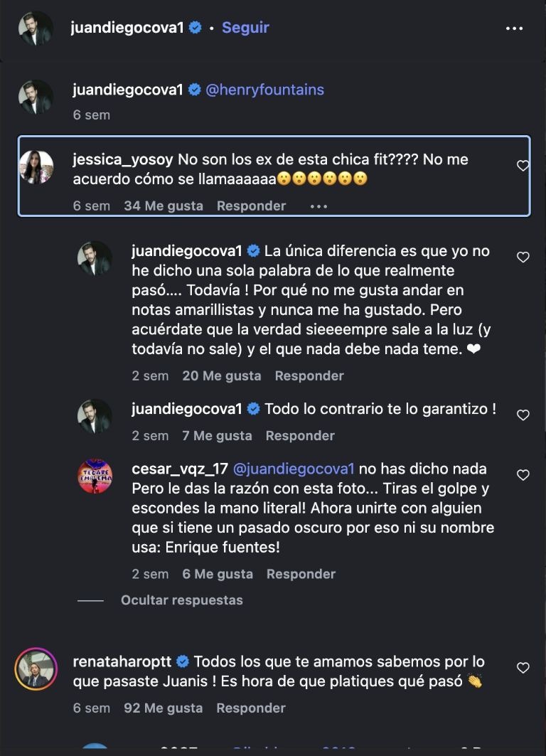Screen dimensions: 546x756
Task: Like jessica_yosoy's comment with the heart
Action: tap(523, 166)
